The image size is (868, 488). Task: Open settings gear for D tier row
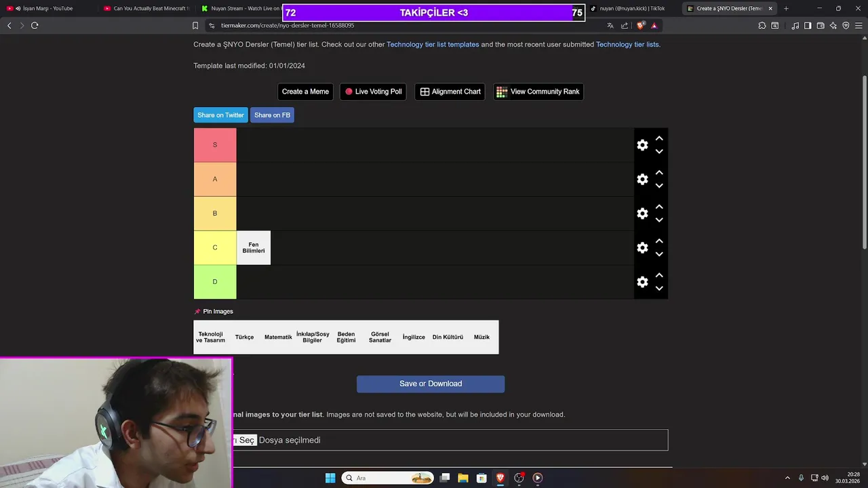coord(642,282)
